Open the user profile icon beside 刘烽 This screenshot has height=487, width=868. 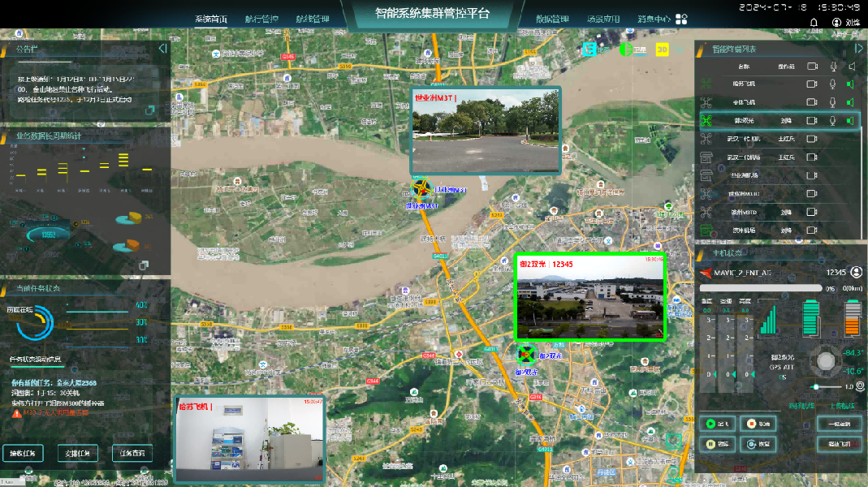pyautogui.click(x=837, y=23)
